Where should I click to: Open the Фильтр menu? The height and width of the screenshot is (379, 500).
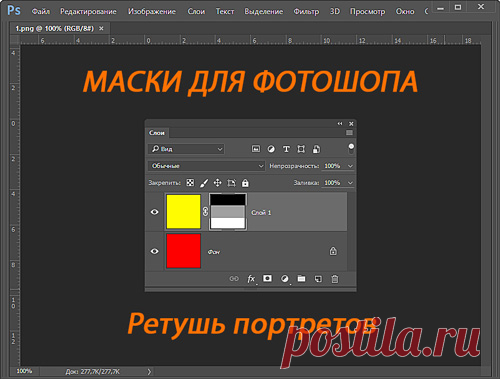click(x=306, y=11)
